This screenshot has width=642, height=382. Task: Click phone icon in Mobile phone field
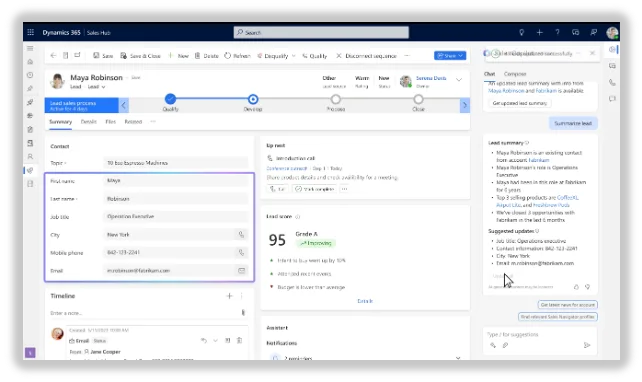pyautogui.click(x=242, y=253)
